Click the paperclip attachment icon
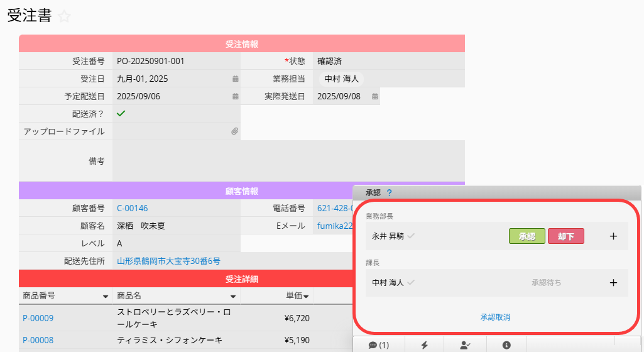The height and width of the screenshot is (352, 644). pos(234,132)
